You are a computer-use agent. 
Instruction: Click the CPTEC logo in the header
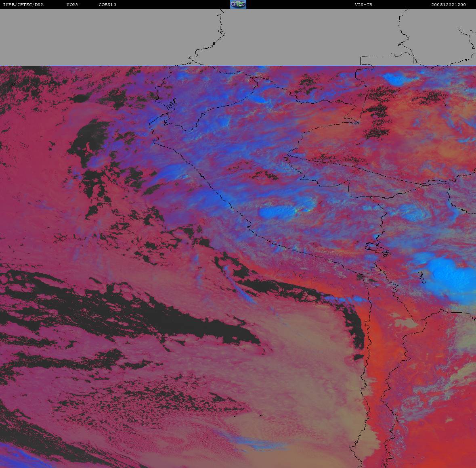[238, 4]
